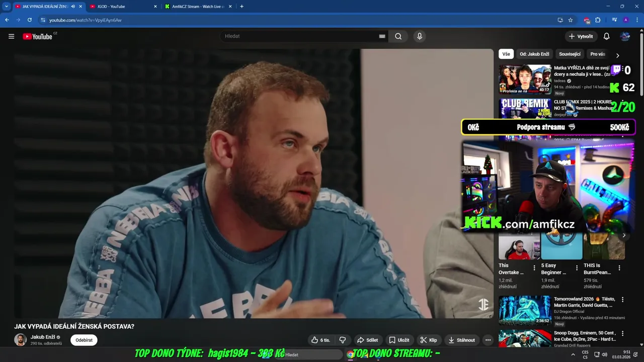Open the YouTube account avatar menu

pos(625,36)
